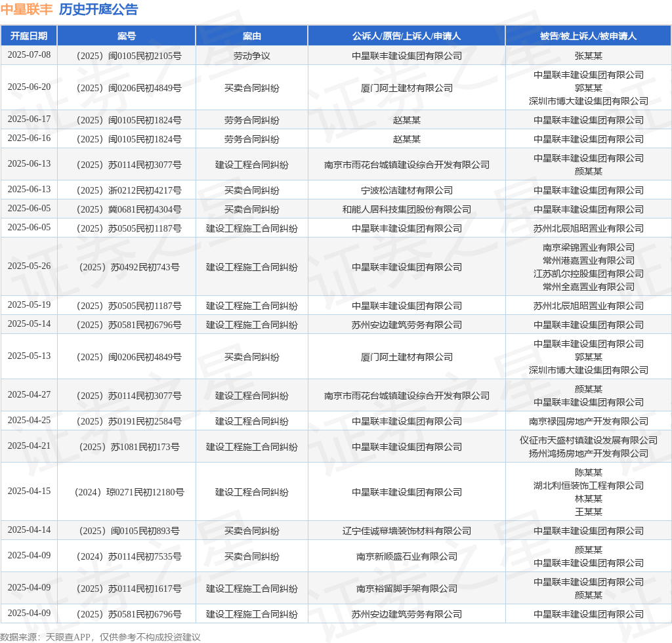Viewport: 672px width, 643px height.
Task: Open defendant 南京禄园房地产开发有限公司
Action: tap(588, 421)
